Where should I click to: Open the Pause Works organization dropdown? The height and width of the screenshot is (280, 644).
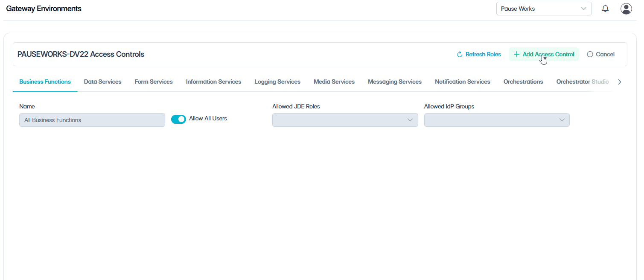tap(544, 9)
